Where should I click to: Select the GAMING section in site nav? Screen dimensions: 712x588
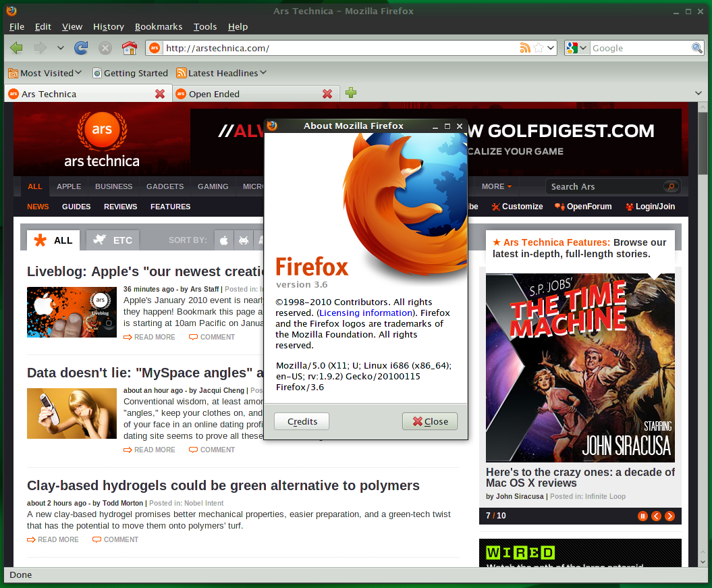coord(213,186)
